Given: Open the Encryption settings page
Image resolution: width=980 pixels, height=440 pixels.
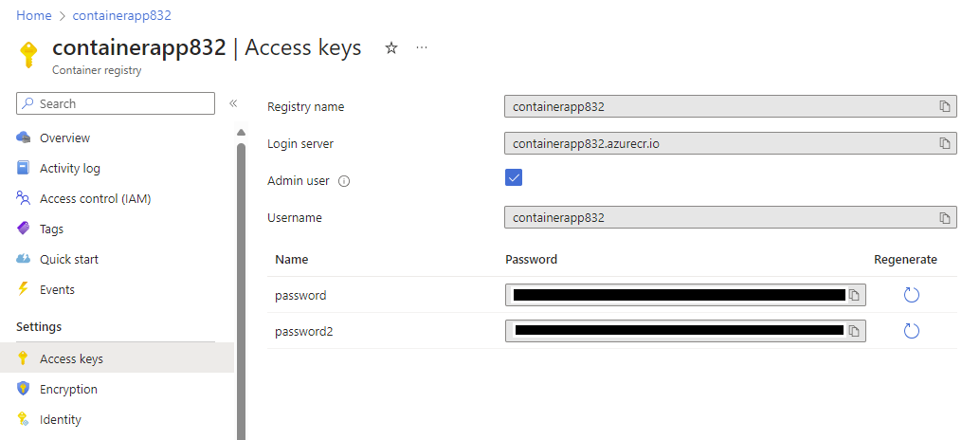Looking at the screenshot, I should [68, 389].
